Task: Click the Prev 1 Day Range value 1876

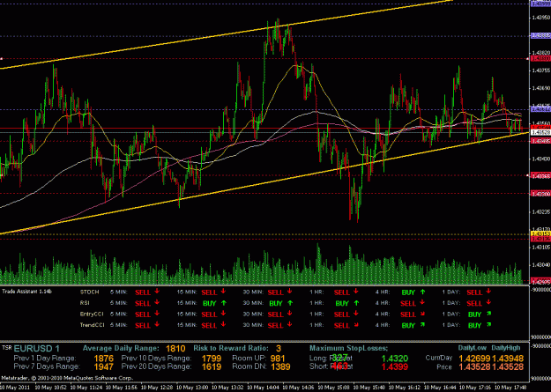Action: (104, 359)
